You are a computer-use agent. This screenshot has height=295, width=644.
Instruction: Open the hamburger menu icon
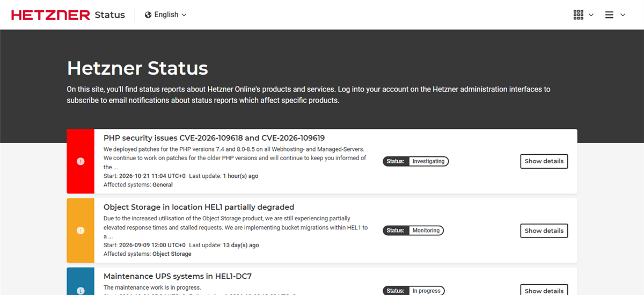609,15
